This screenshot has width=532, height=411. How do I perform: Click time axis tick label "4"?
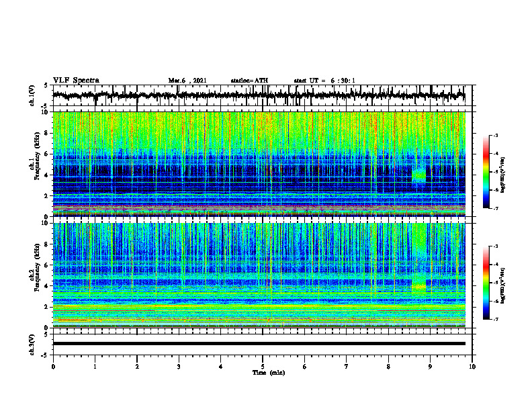[221, 367]
